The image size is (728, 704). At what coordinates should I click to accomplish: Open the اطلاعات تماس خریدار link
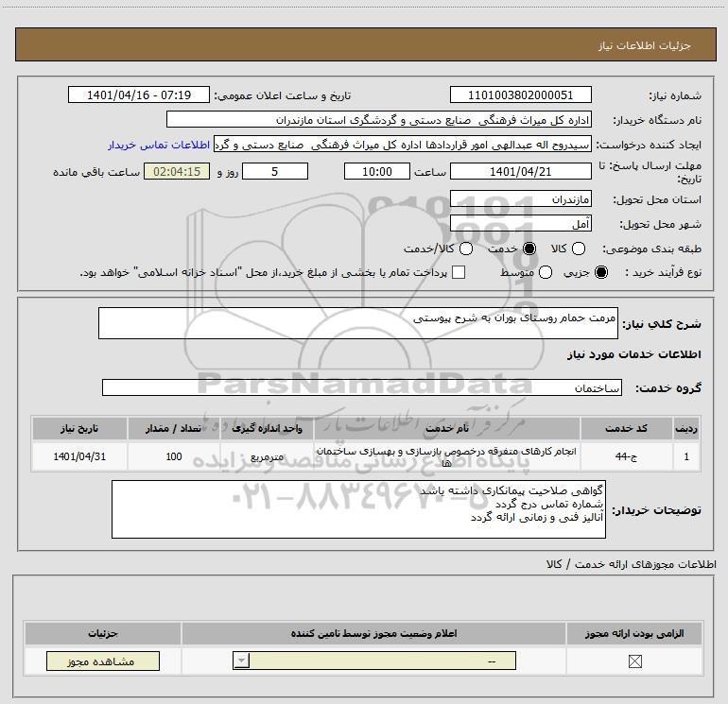click(159, 145)
